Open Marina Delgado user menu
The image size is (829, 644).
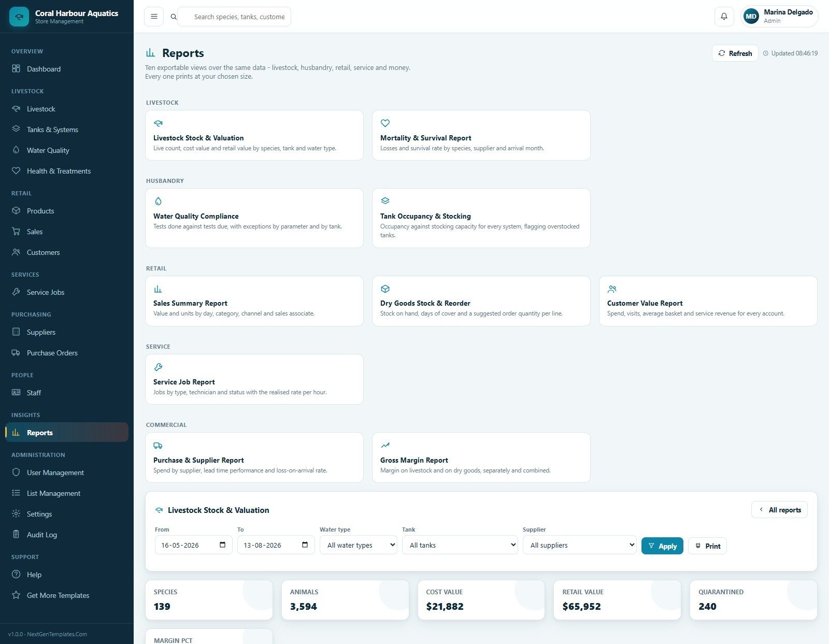point(780,17)
